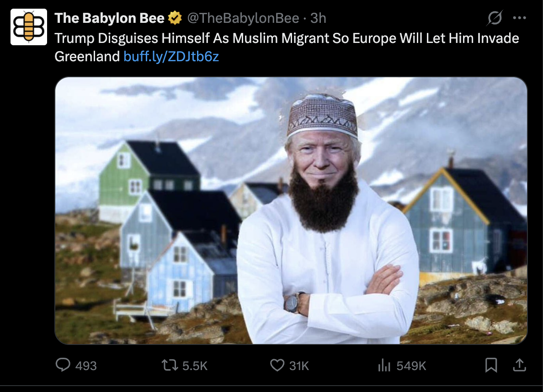Repost using the retweet arrows icon

[170, 365]
